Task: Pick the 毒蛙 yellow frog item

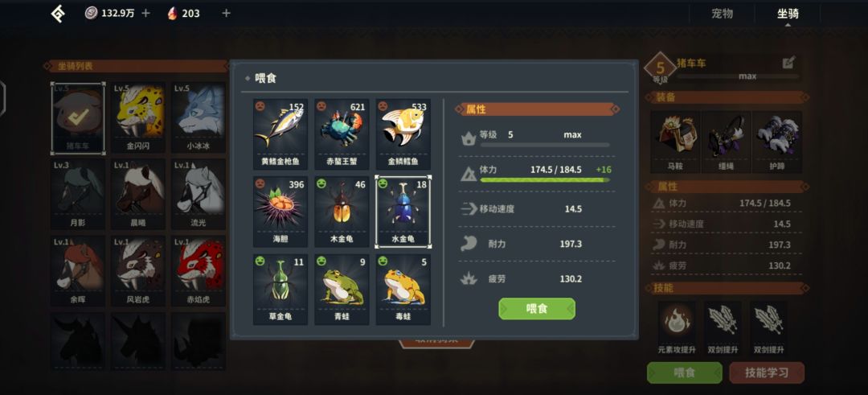Action: pos(403,289)
